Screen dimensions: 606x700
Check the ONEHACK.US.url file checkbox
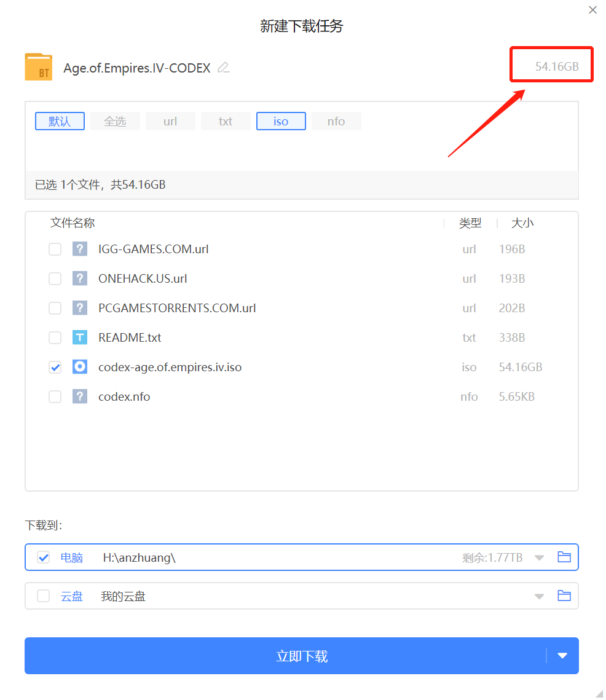[x=55, y=278]
